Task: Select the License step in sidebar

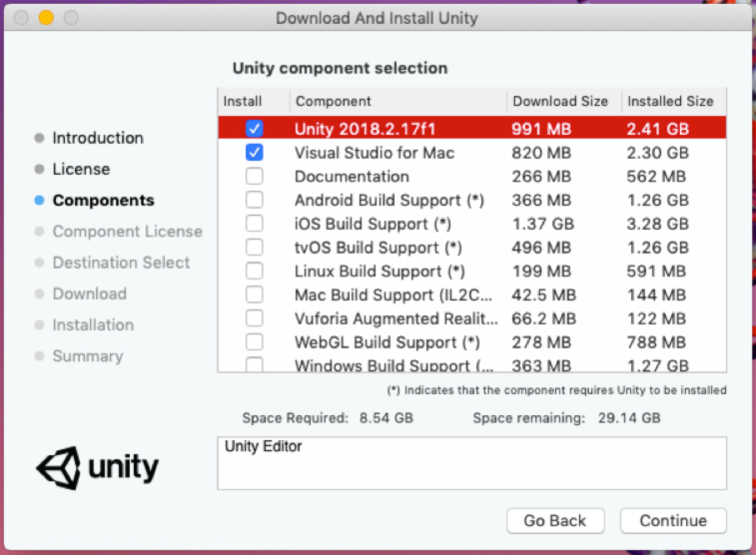Action: (81, 169)
